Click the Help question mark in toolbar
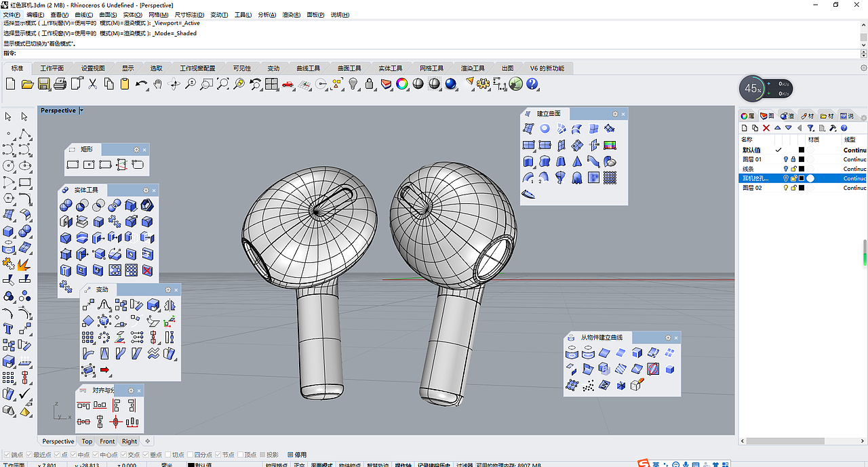This screenshot has width=868, height=467. 532,83
